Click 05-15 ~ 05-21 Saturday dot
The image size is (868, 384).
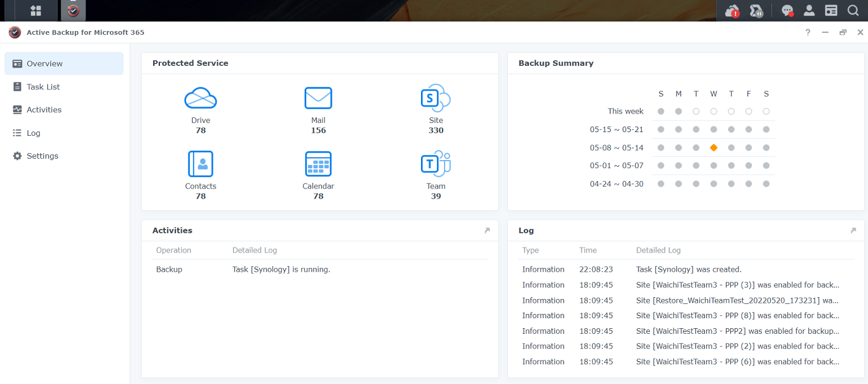tap(766, 130)
